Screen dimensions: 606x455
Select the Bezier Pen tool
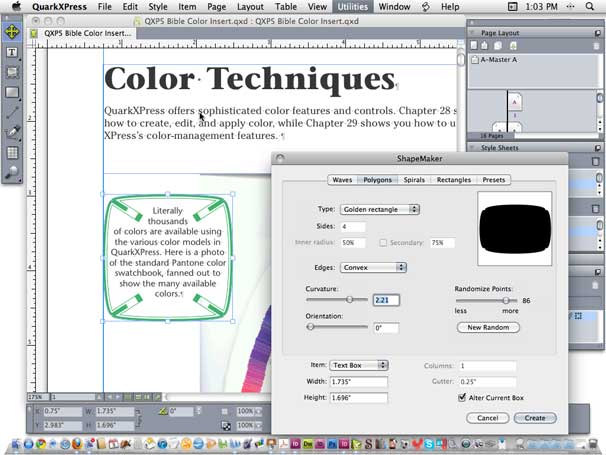pos(12,133)
